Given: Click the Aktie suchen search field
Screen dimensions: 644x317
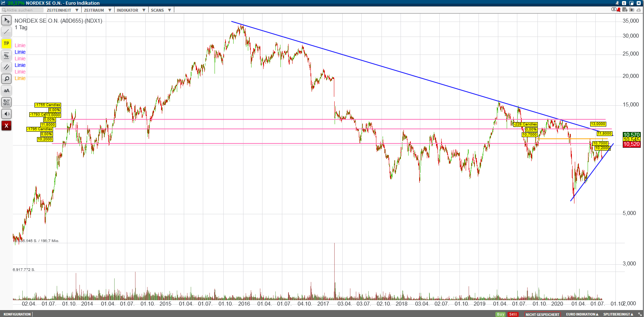Looking at the screenshot, I should point(23,10).
